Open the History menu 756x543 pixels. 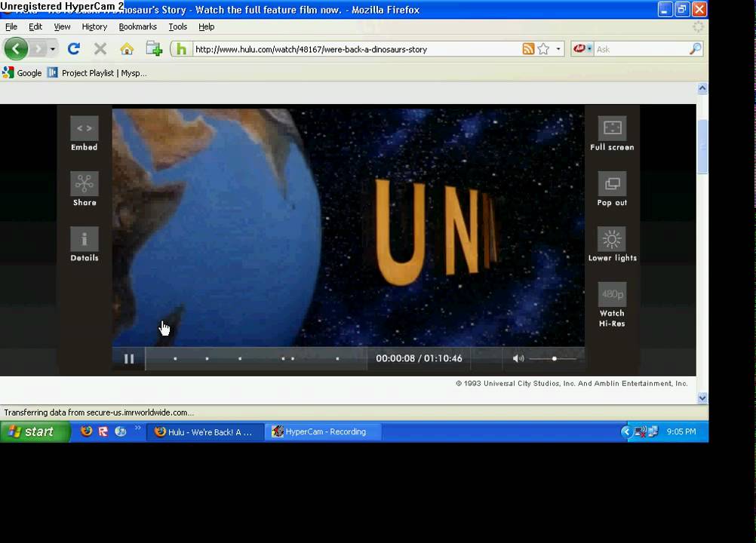tap(94, 26)
